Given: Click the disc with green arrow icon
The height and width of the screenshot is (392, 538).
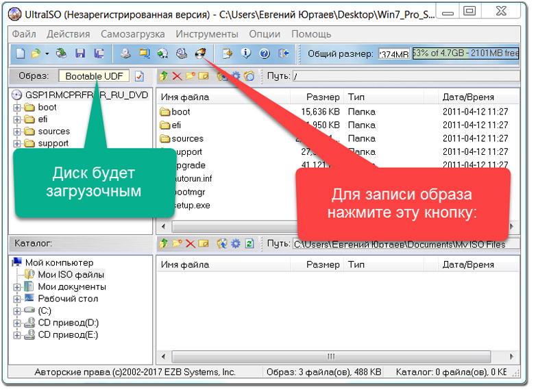Looking at the screenshot, I should 162,54.
